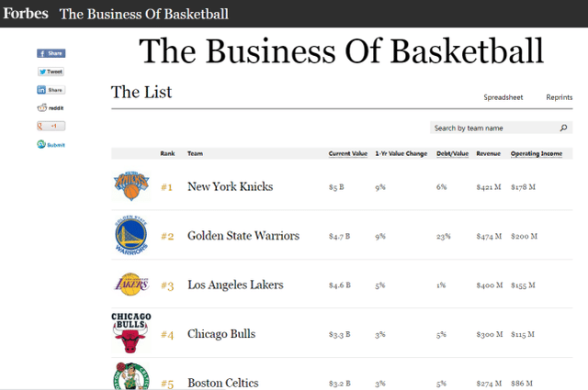Sort the list by Current Value

[348, 153]
